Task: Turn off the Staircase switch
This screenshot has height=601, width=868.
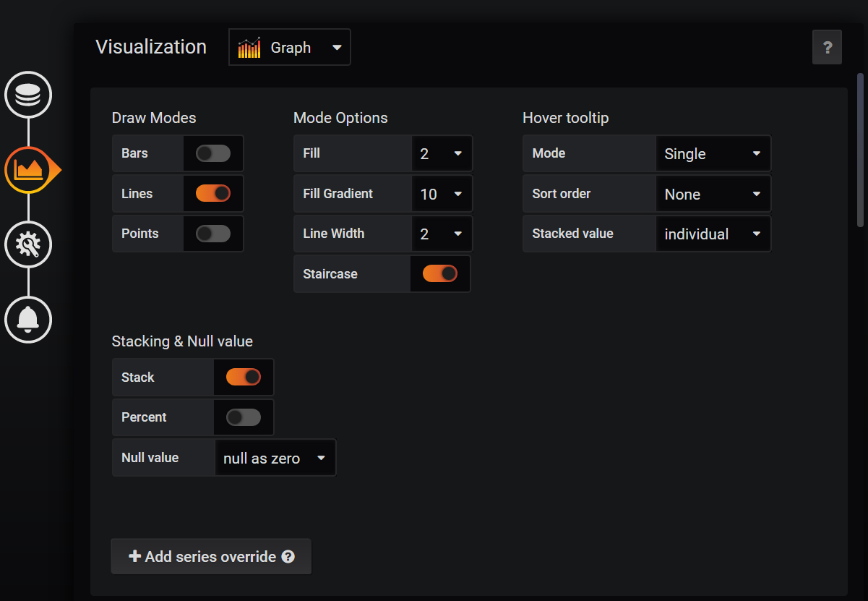Action: [x=440, y=274]
